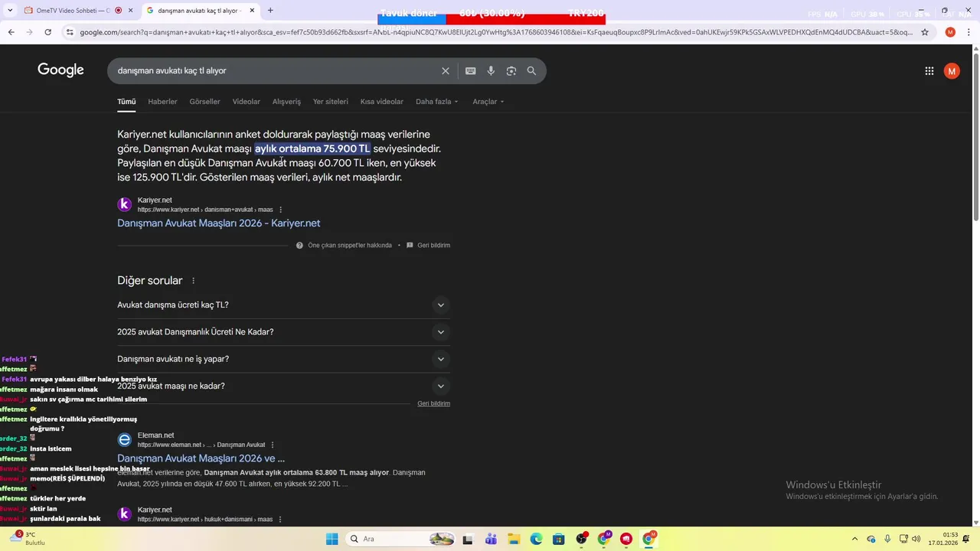
Task: Show hidden system tray icons
Action: [854, 539]
